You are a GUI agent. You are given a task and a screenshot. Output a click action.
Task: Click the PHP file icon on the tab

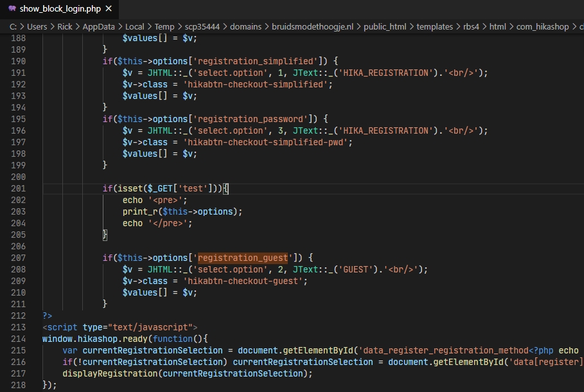click(x=12, y=8)
